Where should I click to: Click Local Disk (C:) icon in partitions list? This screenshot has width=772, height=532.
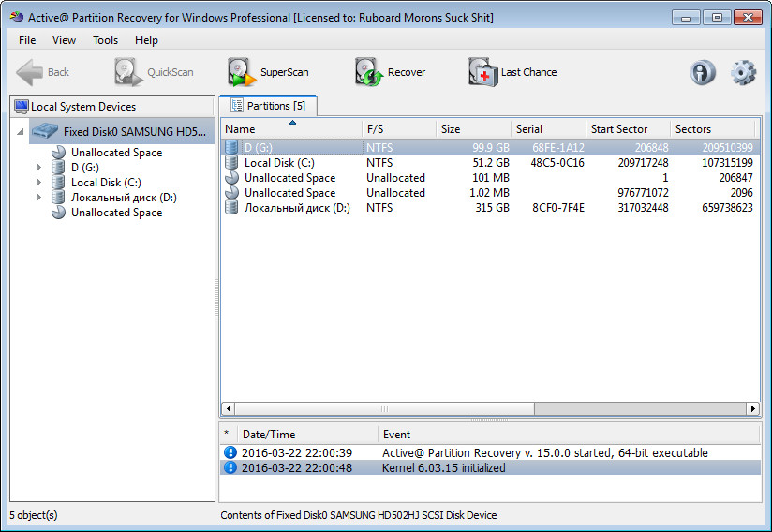(x=231, y=162)
